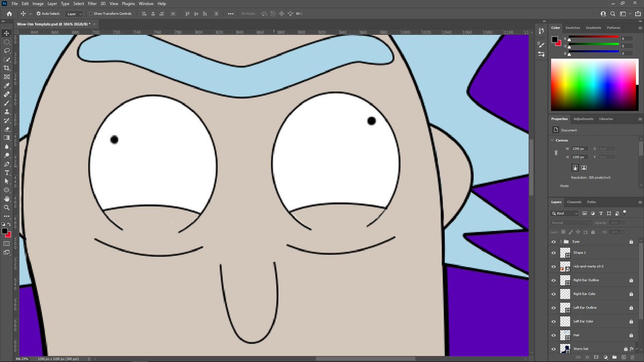Screen dimensions: 644x362
Task: Hide the rick-and-morty-s5-5 layer
Action: [x=554, y=266]
